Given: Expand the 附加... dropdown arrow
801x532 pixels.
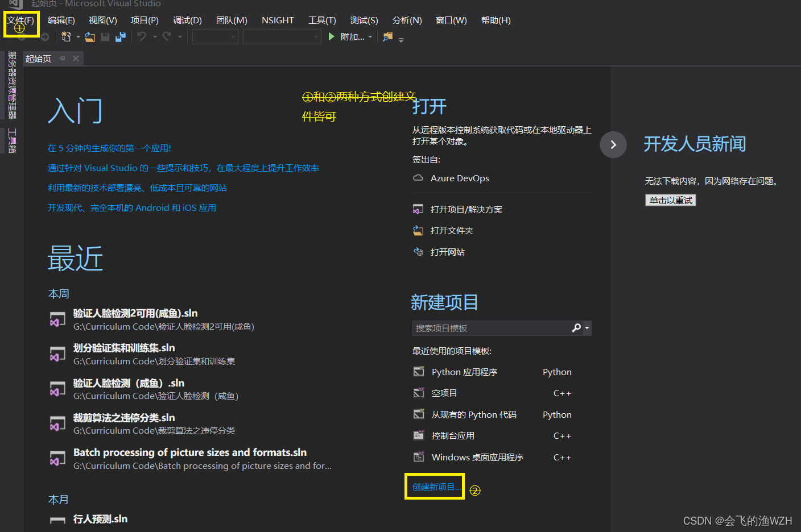Looking at the screenshot, I should [370, 37].
